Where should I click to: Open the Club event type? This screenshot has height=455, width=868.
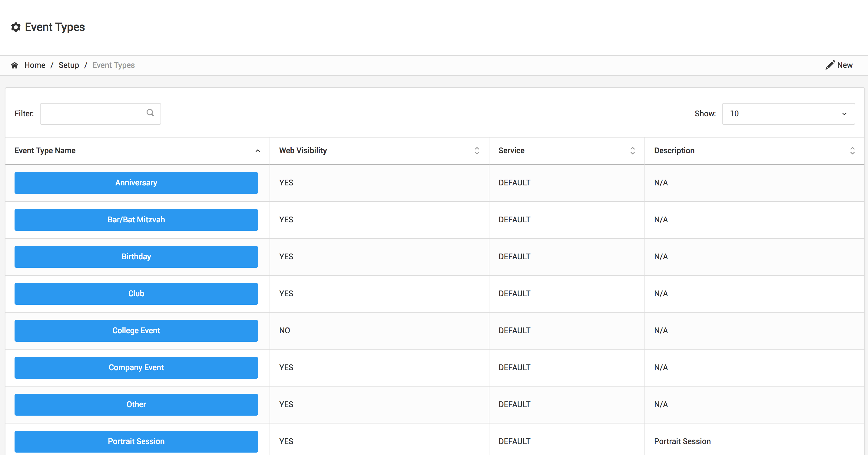tap(136, 294)
